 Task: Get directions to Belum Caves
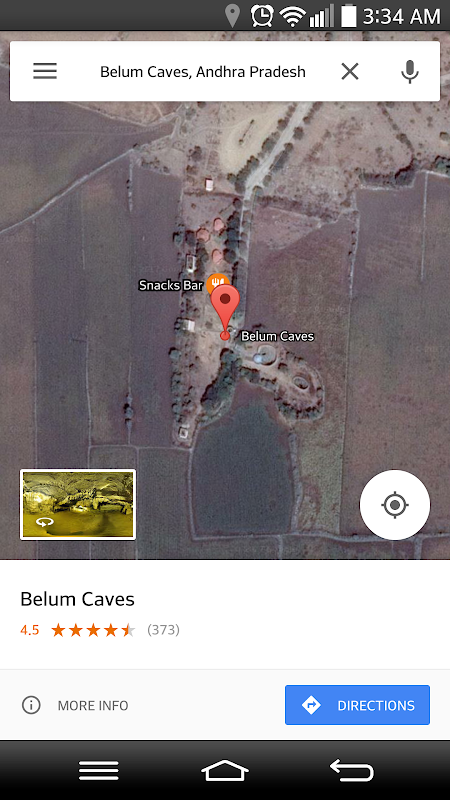(x=357, y=705)
